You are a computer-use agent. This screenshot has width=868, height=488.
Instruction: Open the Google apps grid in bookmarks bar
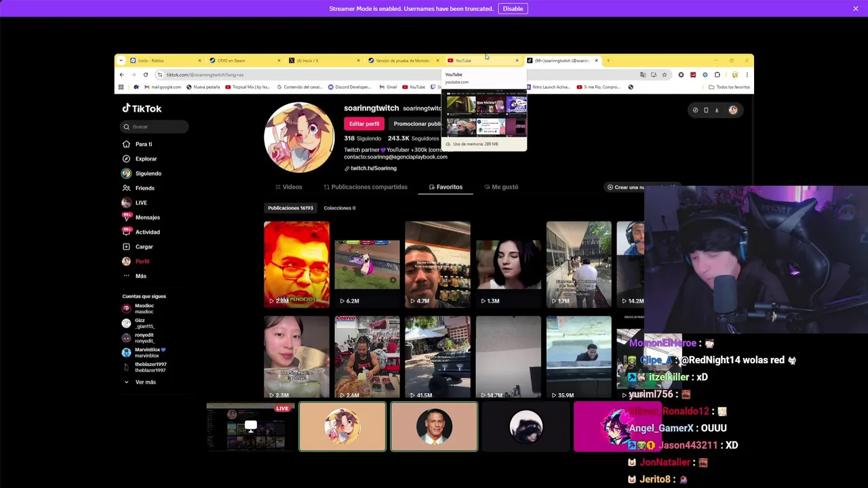tap(121, 87)
